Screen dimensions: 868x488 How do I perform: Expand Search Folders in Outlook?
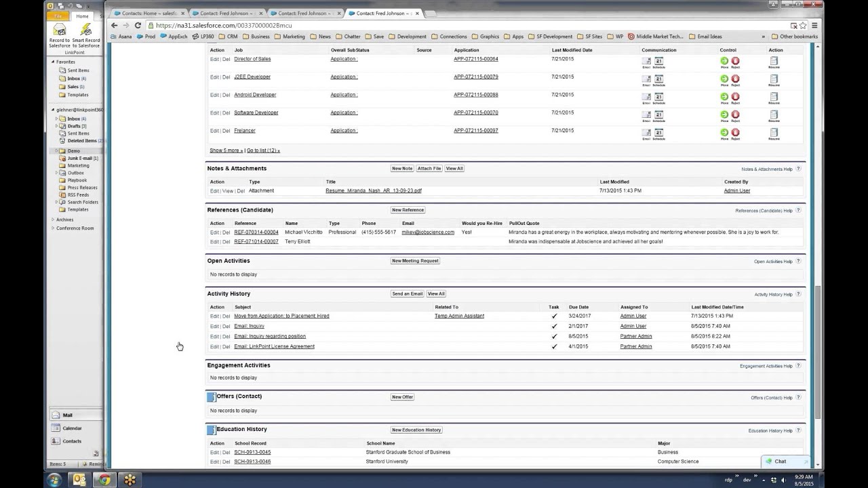58,202
